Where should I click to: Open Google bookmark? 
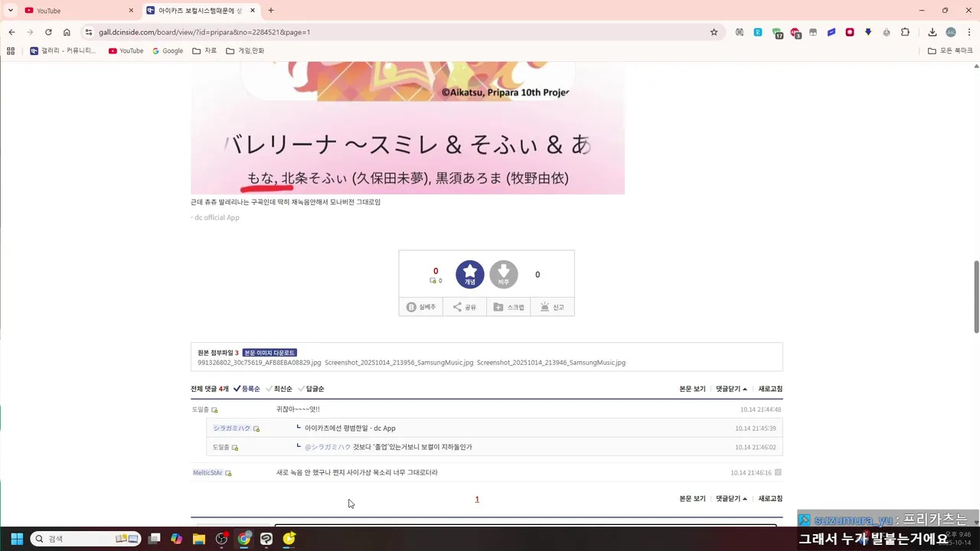[168, 51]
